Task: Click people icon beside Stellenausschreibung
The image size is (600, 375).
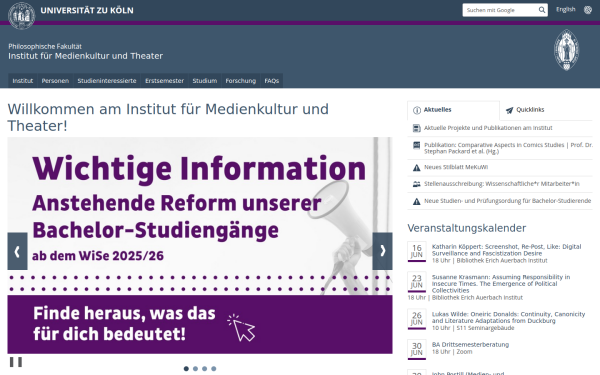Action: tap(417, 184)
